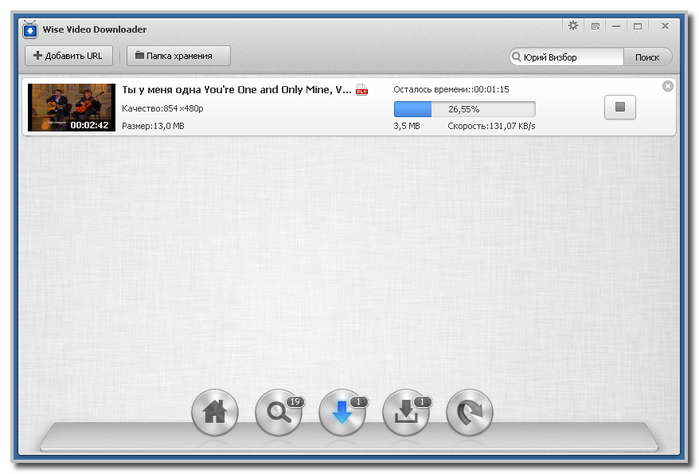Click the Осталось времени 00:01:15 text
The height and width of the screenshot is (474, 699).
click(x=451, y=89)
